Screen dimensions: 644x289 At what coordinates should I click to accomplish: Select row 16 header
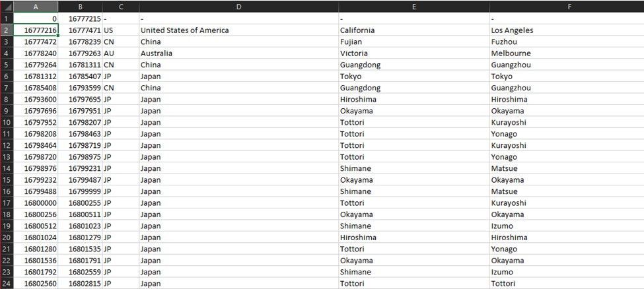pyautogui.click(x=7, y=191)
